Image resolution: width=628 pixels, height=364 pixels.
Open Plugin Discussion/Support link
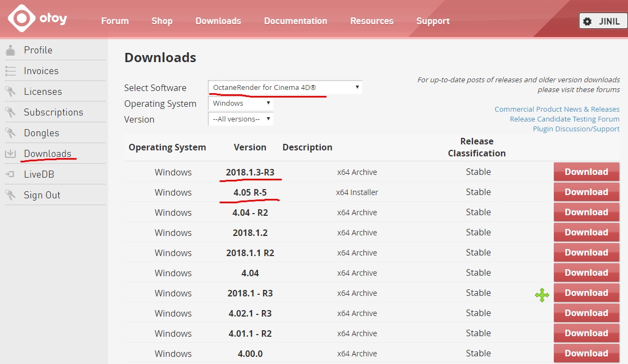pyautogui.click(x=576, y=129)
